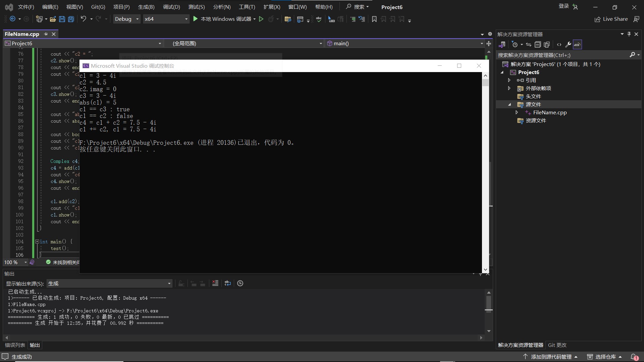The image size is (644, 362).
Task: Toggle bookmark icon in toolbar
Action: (x=374, y=19)
